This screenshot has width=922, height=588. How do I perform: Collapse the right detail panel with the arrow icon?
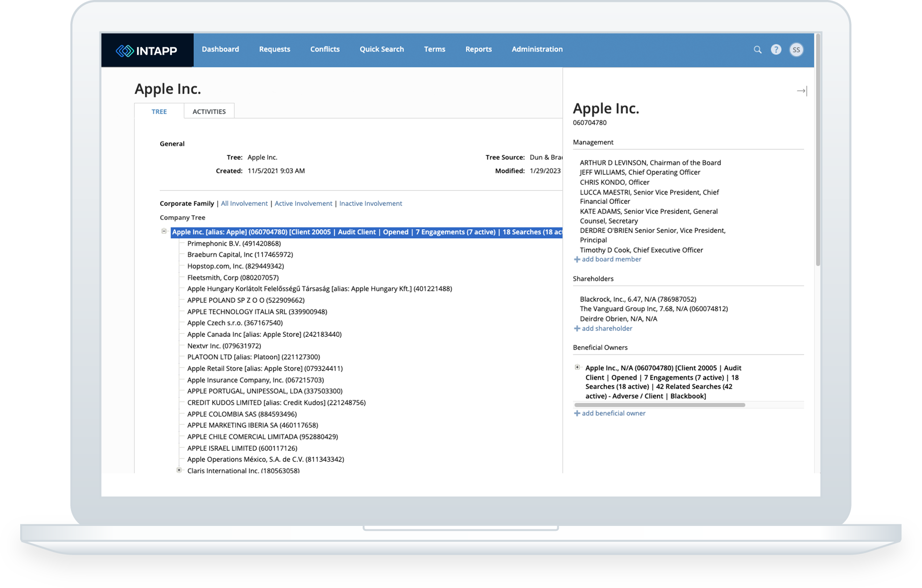point(802,91)
